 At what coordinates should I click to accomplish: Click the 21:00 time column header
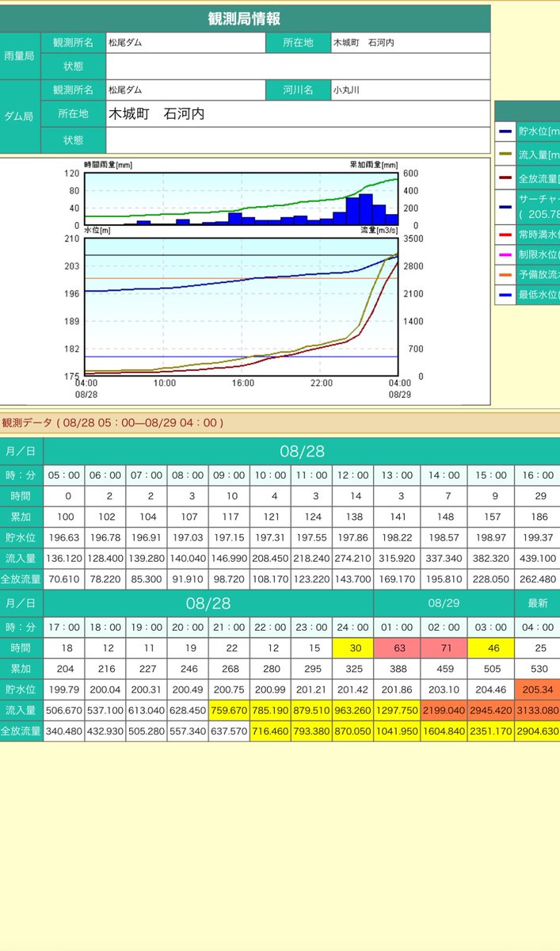tap(229, 625)
